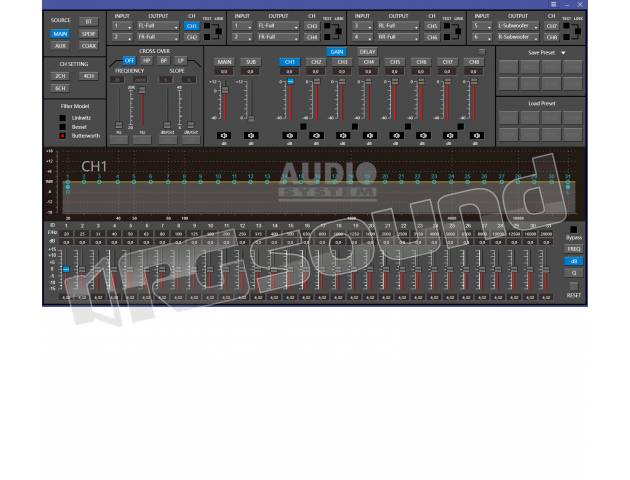Switch EQ edit mode to FREQ
The width and height of the screenshot is (630, 480).
tap(573, 249)
